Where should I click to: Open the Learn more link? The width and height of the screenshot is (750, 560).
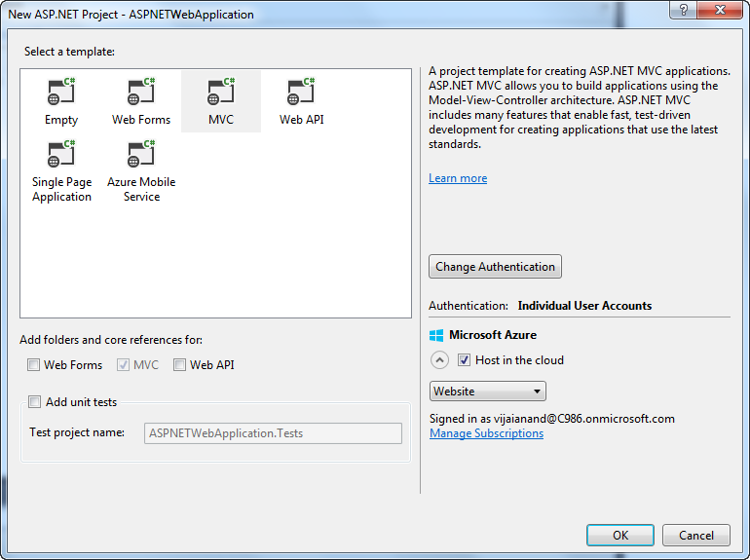(458, 178)
